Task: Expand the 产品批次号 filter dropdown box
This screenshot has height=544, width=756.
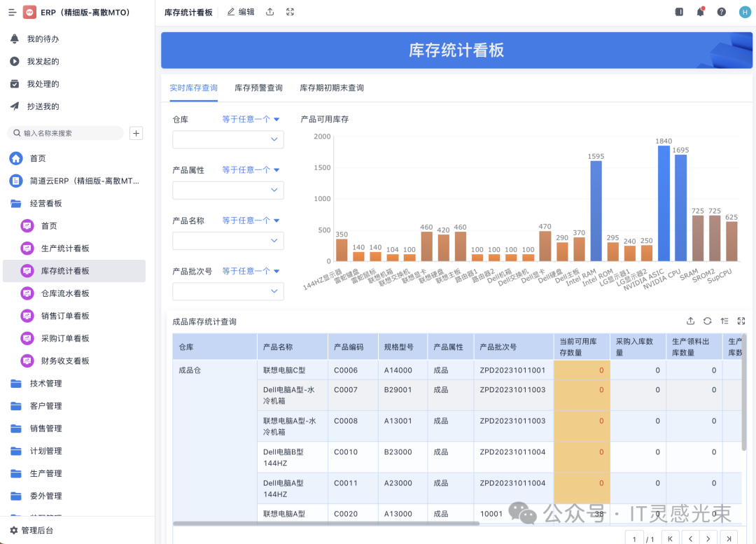Action: coord(228,291)
